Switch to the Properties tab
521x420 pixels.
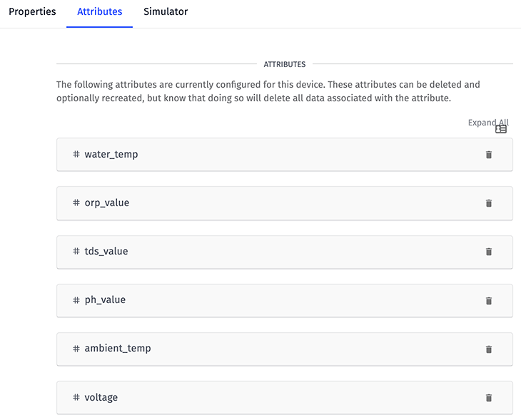pyautogui.click(x=32, y=12)
